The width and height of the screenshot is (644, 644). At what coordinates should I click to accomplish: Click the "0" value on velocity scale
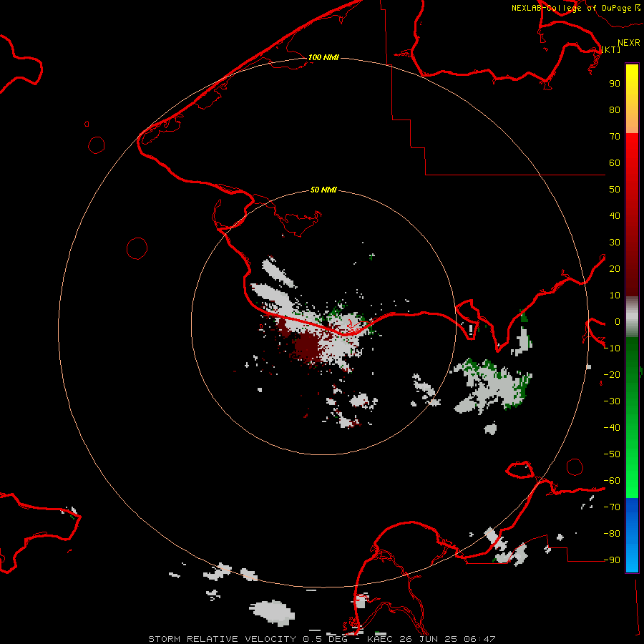(x=618, y=321)
